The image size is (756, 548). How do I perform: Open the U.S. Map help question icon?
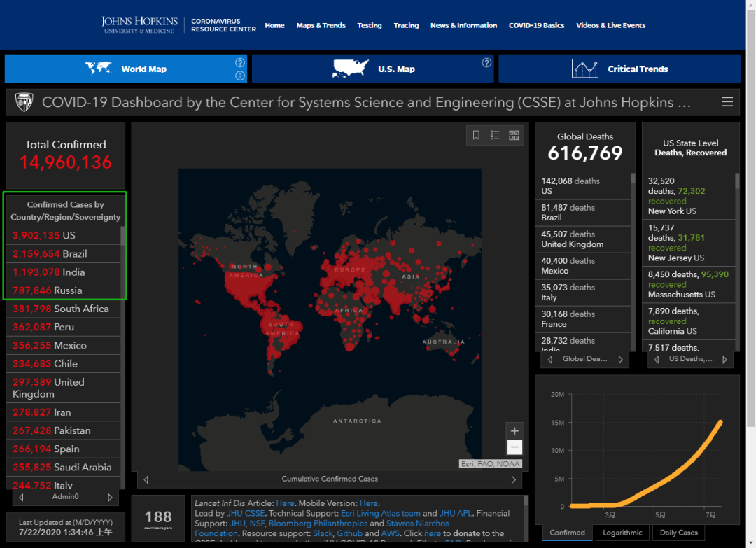487,63
